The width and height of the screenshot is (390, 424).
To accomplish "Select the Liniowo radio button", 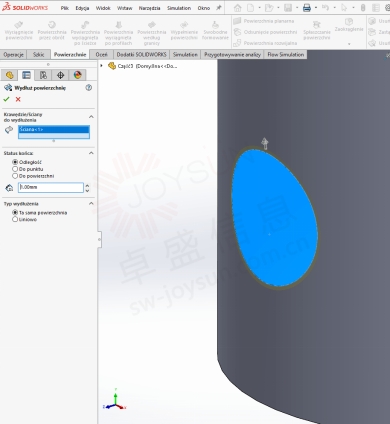I will point(15,219).
